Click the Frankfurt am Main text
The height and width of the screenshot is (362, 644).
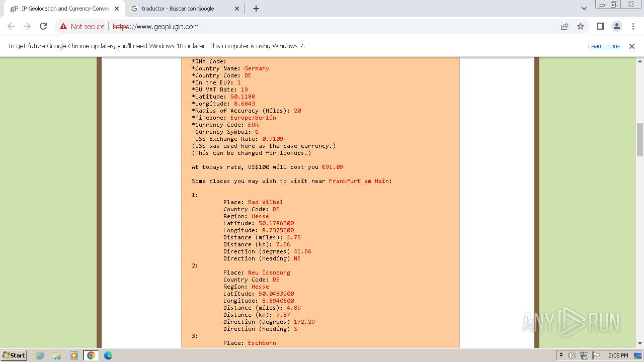point(359,181)
